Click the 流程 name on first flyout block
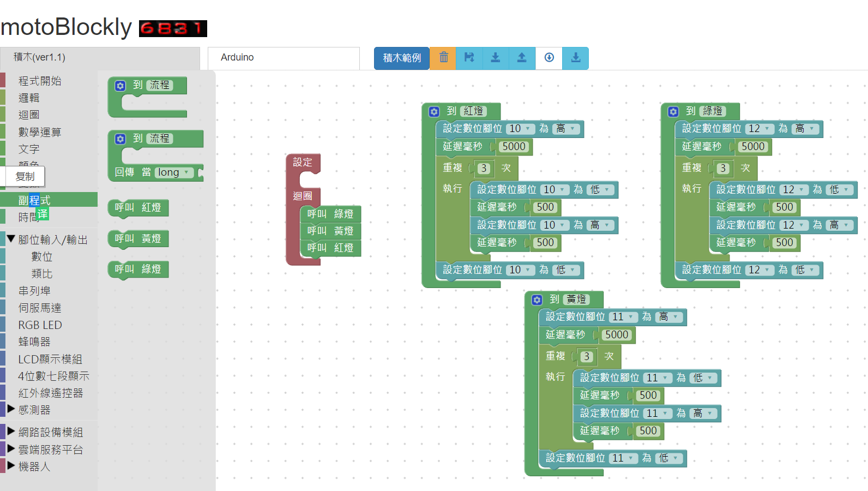The image size is (868, 491). 160,86
